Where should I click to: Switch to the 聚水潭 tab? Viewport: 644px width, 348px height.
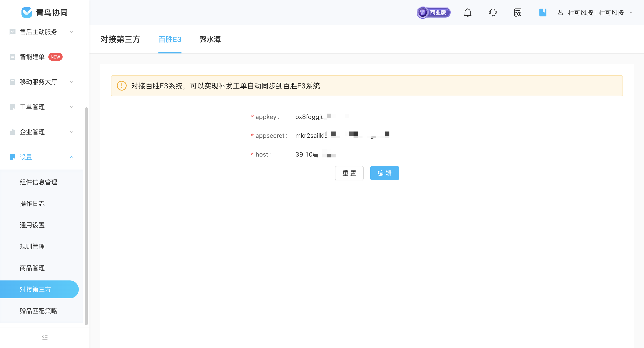click(x=210, y=39)
